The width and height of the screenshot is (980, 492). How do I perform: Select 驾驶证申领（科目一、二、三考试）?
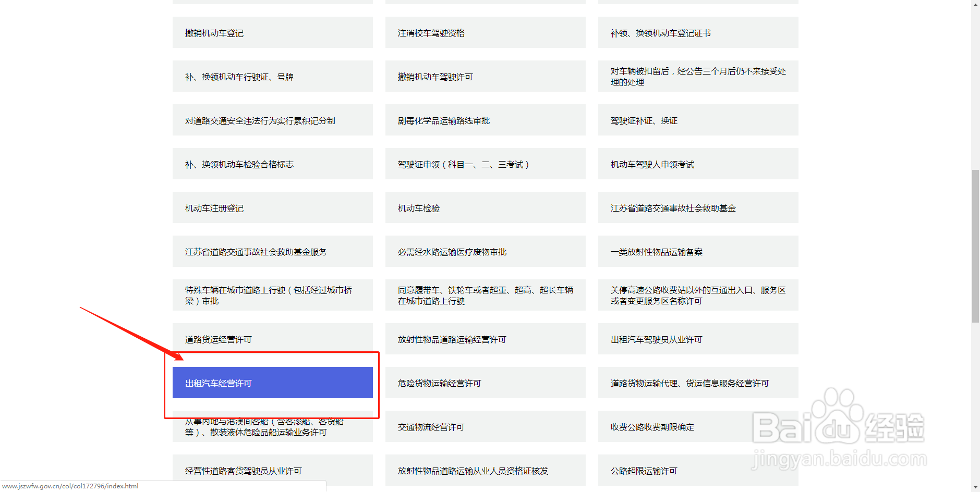click(x=485, y=164)
